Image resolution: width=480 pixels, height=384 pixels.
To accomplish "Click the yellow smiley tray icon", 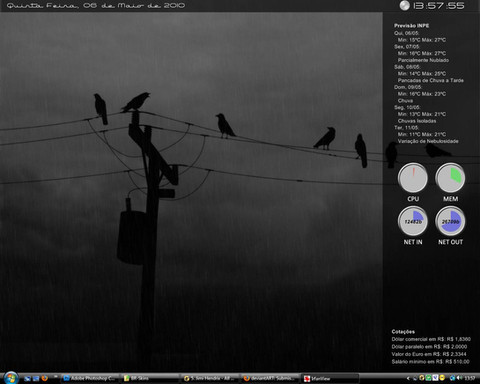I will coord(442,378).
